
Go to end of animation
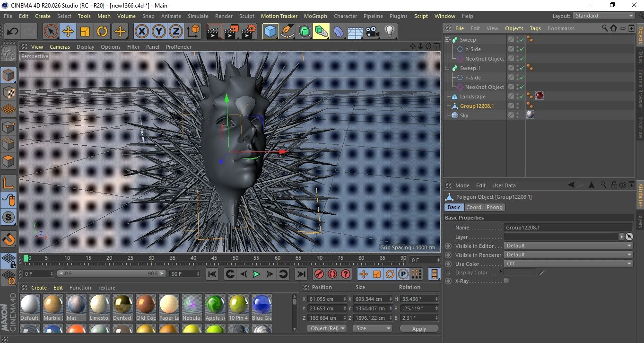(301, 273)
